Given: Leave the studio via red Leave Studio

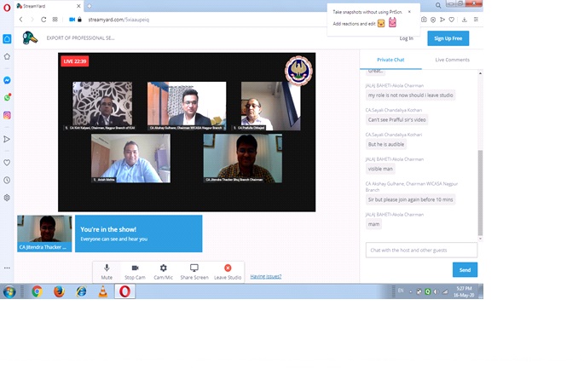Looking at the screenshot, I should point(228,272).
